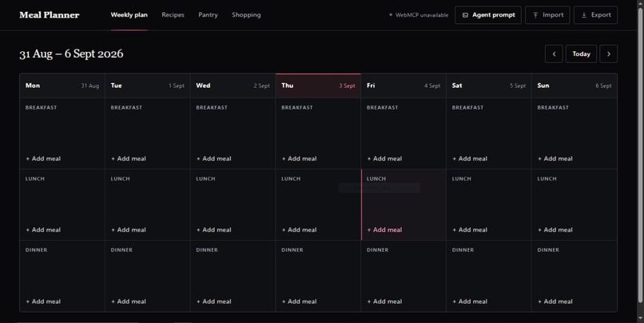Add meal to Monday lunch
Image resolution: width=644 pixels, height=323 pixels.
pyautogui.click(x=43, y=229)
